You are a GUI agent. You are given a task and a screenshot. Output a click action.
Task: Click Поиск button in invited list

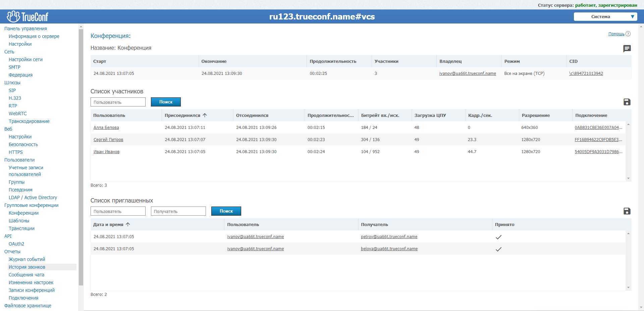(226, 211)
